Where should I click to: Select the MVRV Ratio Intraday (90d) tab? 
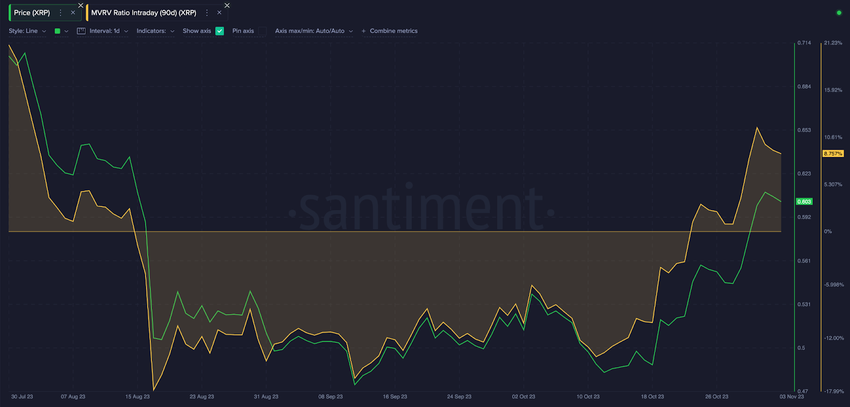[144, 13]
